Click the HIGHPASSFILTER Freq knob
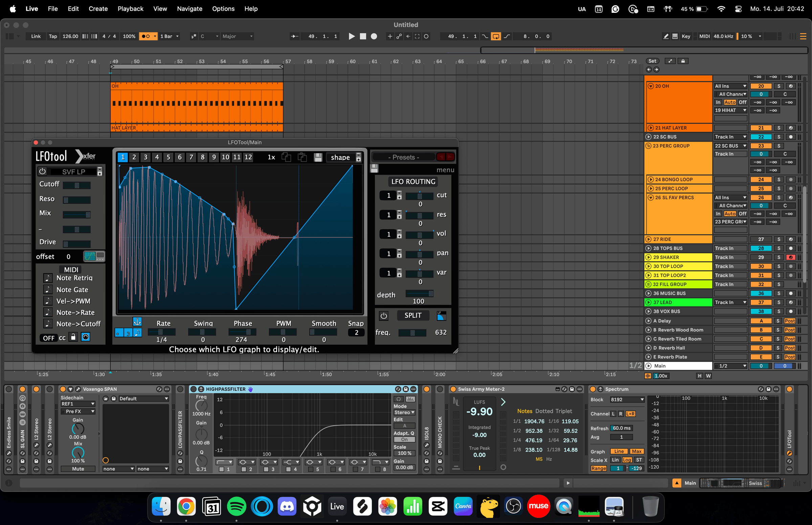The width and height of the screenshot is (812, 525). [201, 405]
